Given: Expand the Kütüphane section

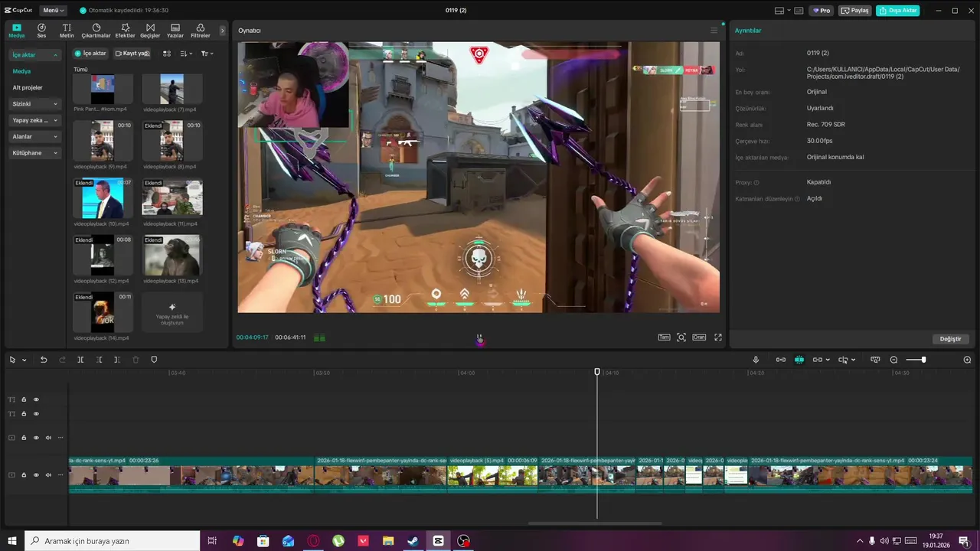Looking at the screenshot, I should [x=34, y=153].
